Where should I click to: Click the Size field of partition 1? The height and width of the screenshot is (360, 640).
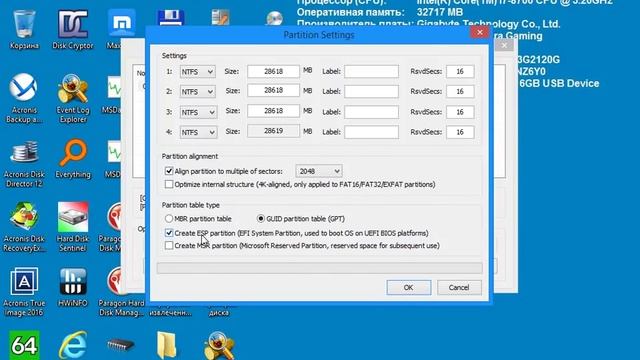coord(273,71)
